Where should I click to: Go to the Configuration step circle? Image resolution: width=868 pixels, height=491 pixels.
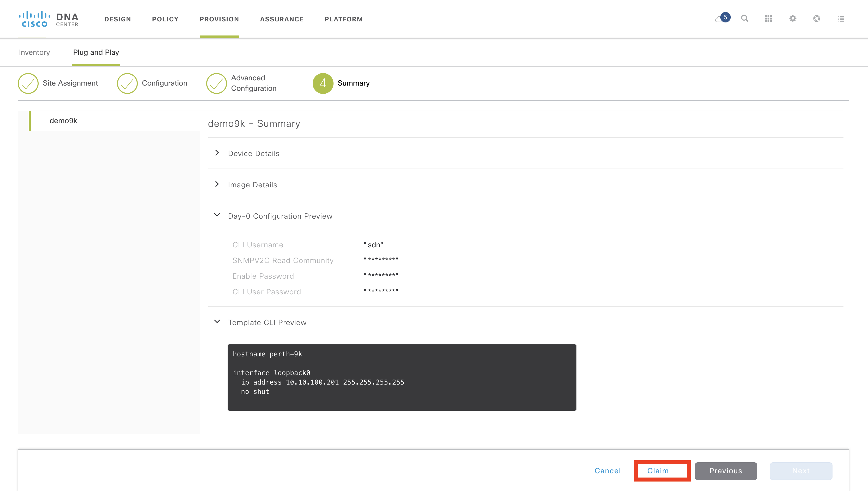(x=127, y=83)
